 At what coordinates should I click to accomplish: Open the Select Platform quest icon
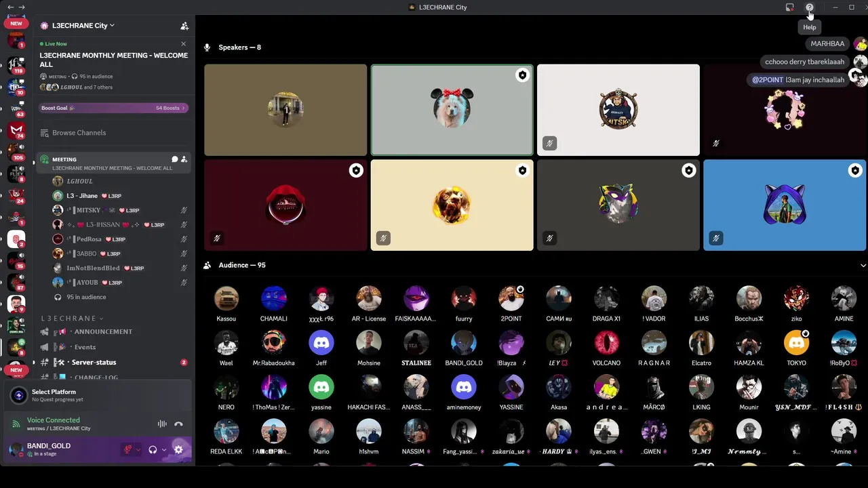point(19,395)
